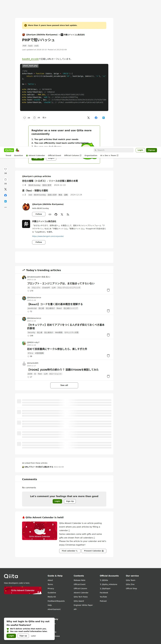Click Login in the top header
The height and width of the screenshot is (644, 161).
(140, 150)
